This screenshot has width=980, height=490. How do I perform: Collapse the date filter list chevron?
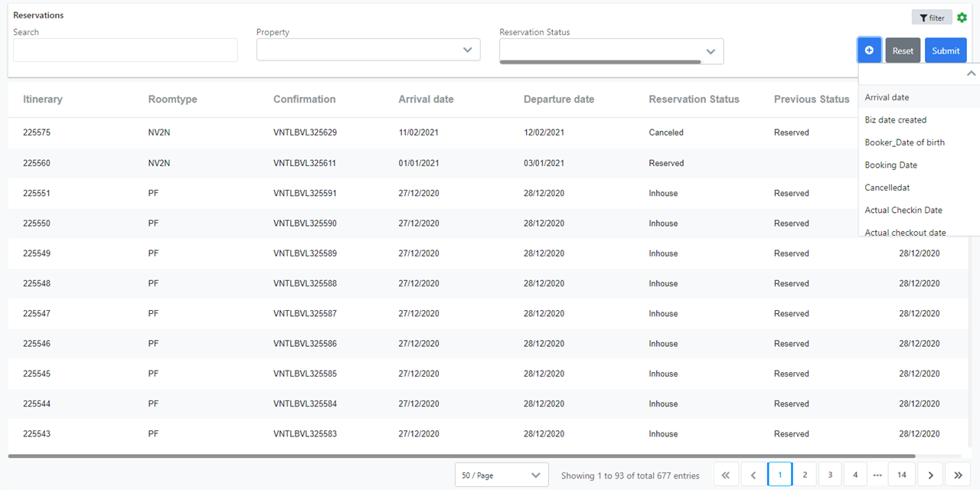click(971, 73)
